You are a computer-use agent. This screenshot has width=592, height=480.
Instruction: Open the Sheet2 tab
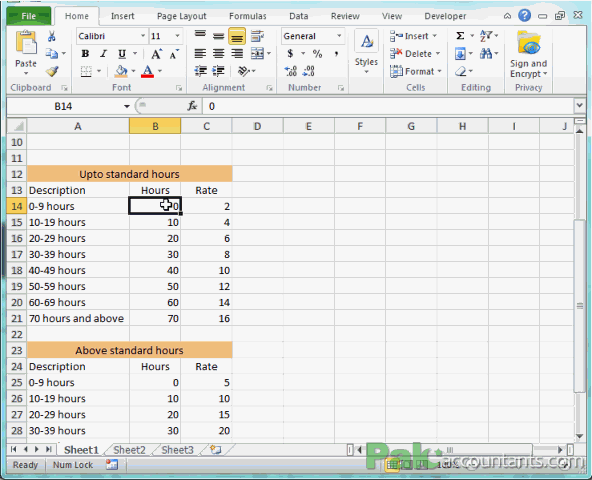129,450
